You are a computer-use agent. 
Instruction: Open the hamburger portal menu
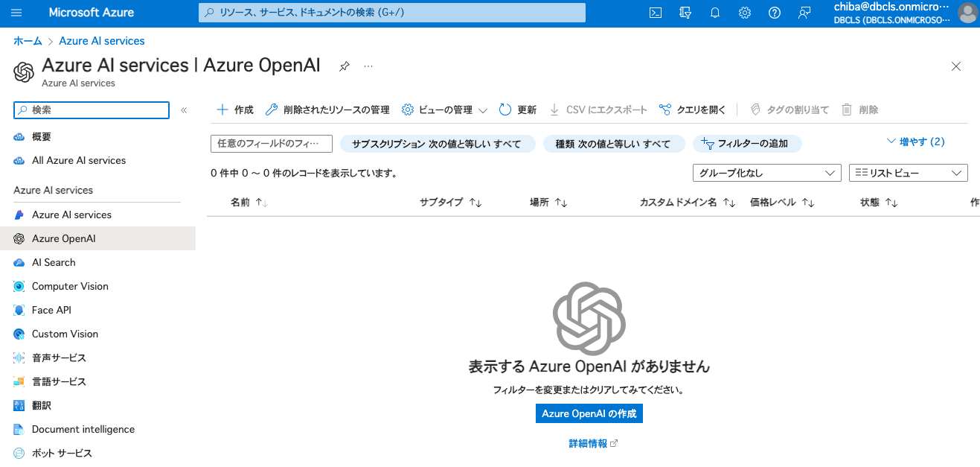point(16,13)
